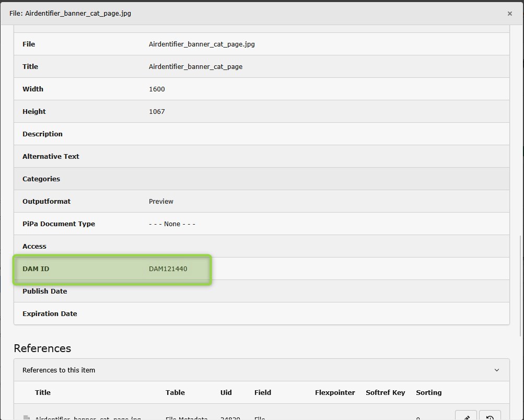This screenshot has width=524, height=420.
Task: Click the dialog's vertical scrollbar
Action: tap(520, 209)
